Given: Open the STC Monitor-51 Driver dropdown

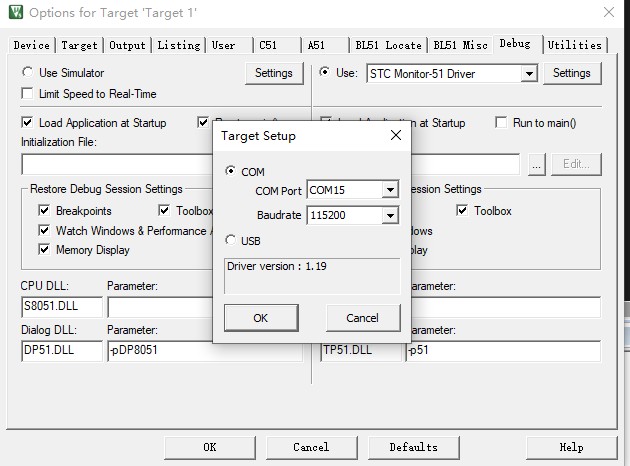Looking at the screenshot, I should click(x=529, y=74).
